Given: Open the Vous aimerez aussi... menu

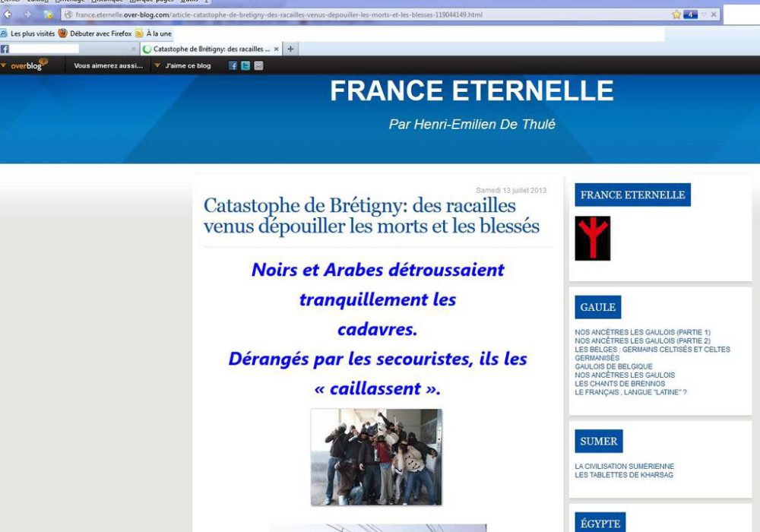Looking at the screenshot, I should pyautogui.click(x=108, y=65).
